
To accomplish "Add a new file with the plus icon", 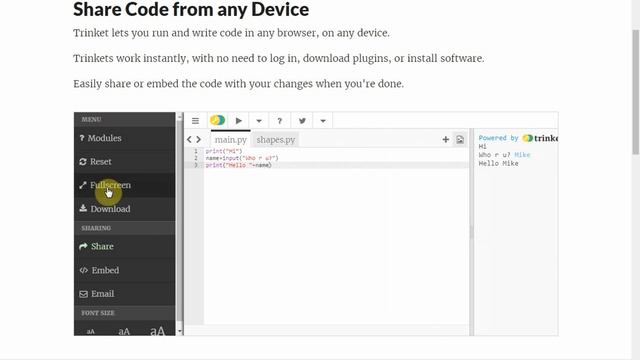I will point(446,140).
